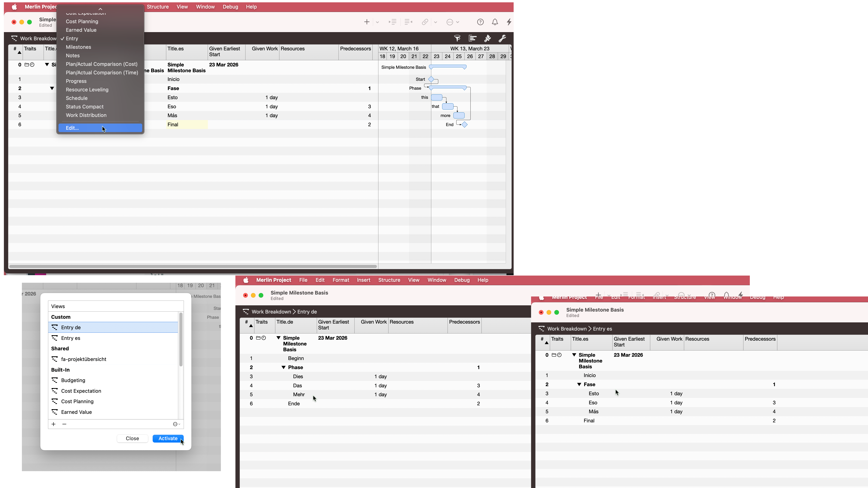Click Work Breakdown icon in Entry es window
Image resolution: width=868 pixels, height=488 pixels.
click(542, 328)
